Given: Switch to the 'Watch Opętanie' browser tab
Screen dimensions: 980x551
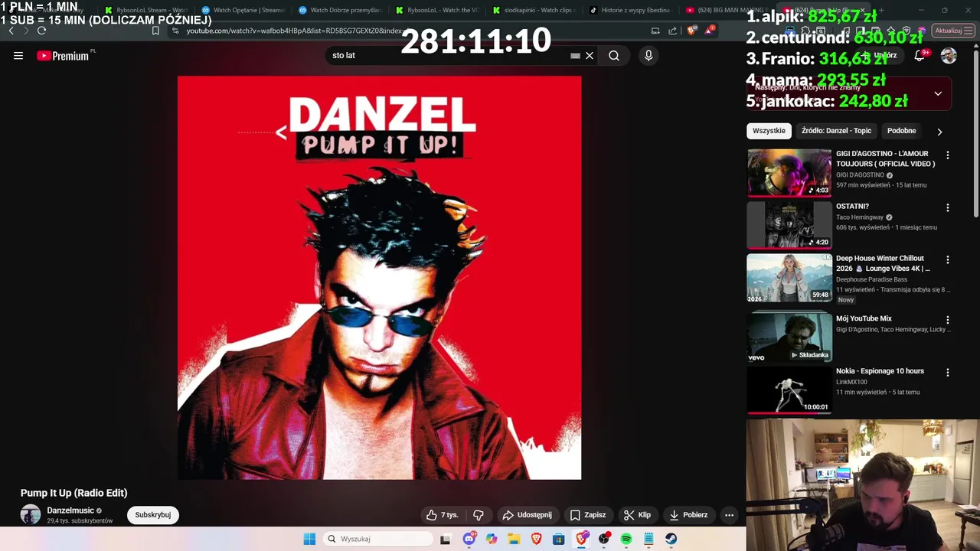Looking at the screenshot, I should (x=243, y=10).
